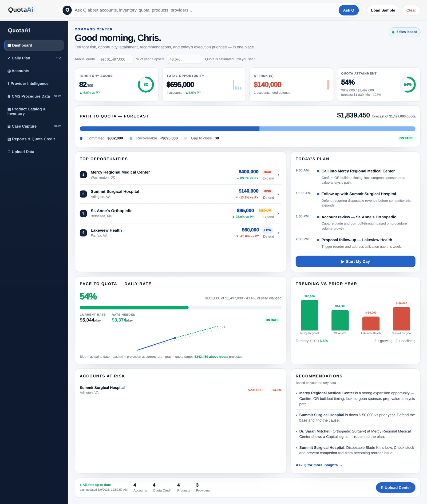Click Start My Day button
The width and height of the screenshot is (427, 504).
pyautogui.click(x=355, y=262)
